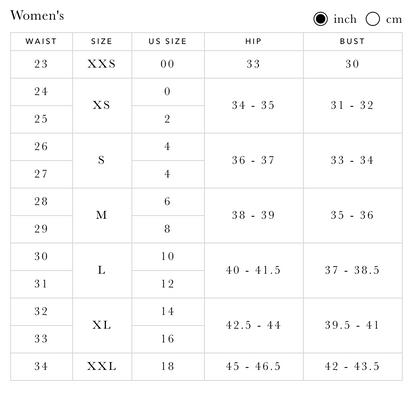Click bust range 31 - 32
This screenshot has width=416, height=395.
click(x=353, y=106)
